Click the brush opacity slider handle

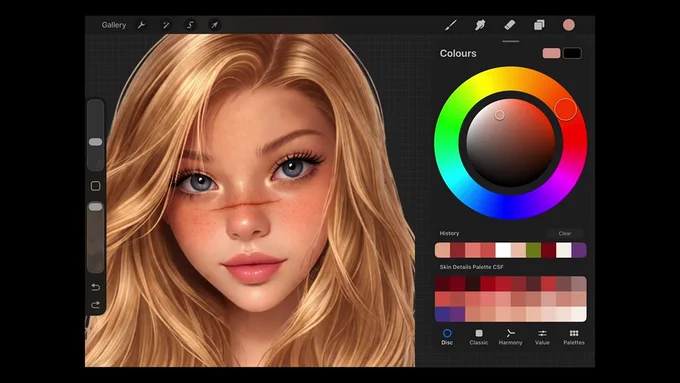coord(95,207)
